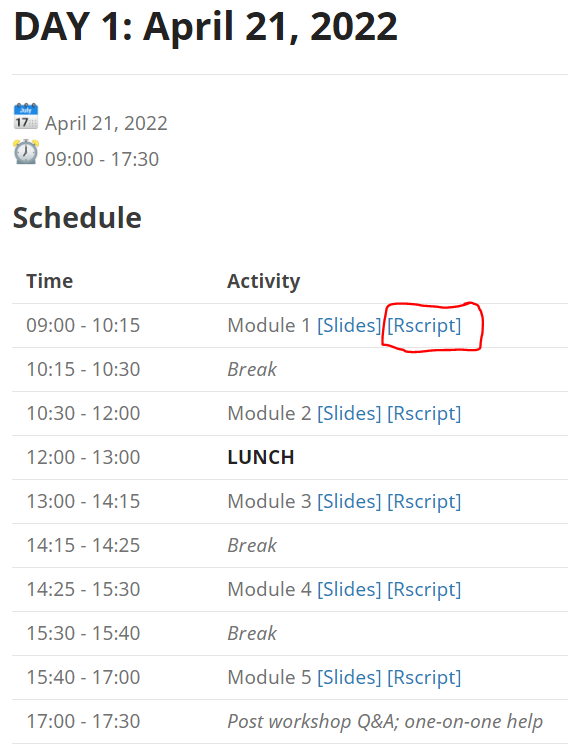Open Module 4 Slides link
568x755 pixels.
[x=349, y=589]
